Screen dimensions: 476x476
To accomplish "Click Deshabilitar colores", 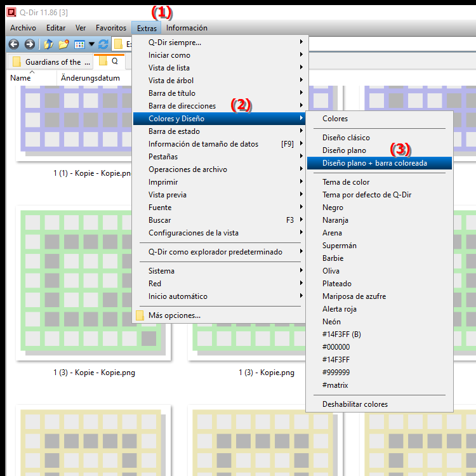I will coord(380,404).
